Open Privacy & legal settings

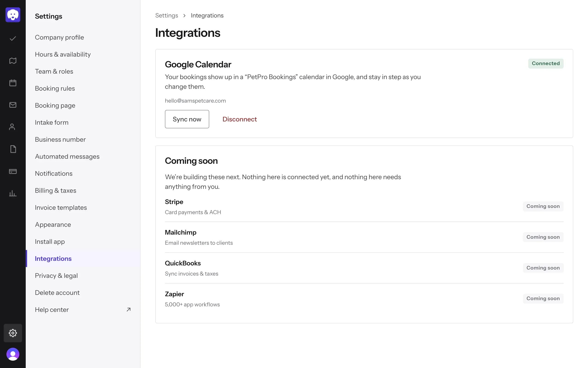pyautogui.click(x=83, y=276)
